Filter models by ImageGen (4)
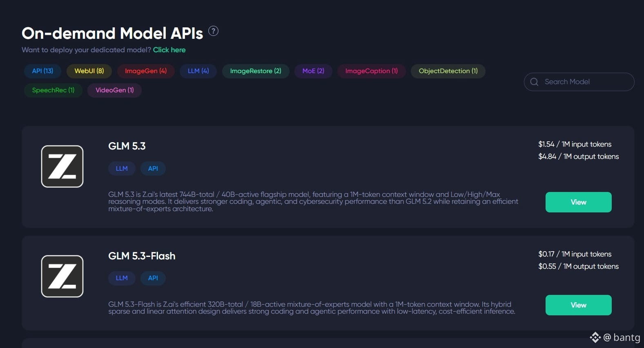 pos(146,71)
